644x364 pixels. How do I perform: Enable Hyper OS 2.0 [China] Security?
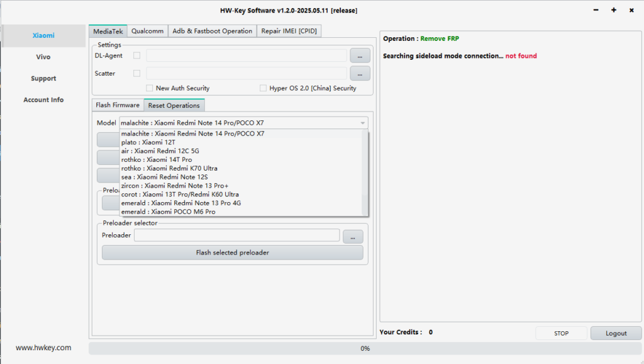(263, 88)
